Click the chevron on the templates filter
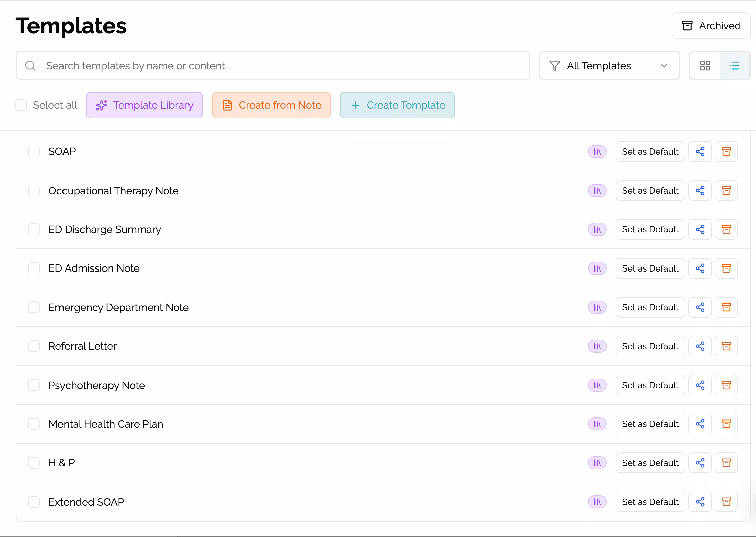The height and width of the screenshot is (537, 756). point(664,66)
